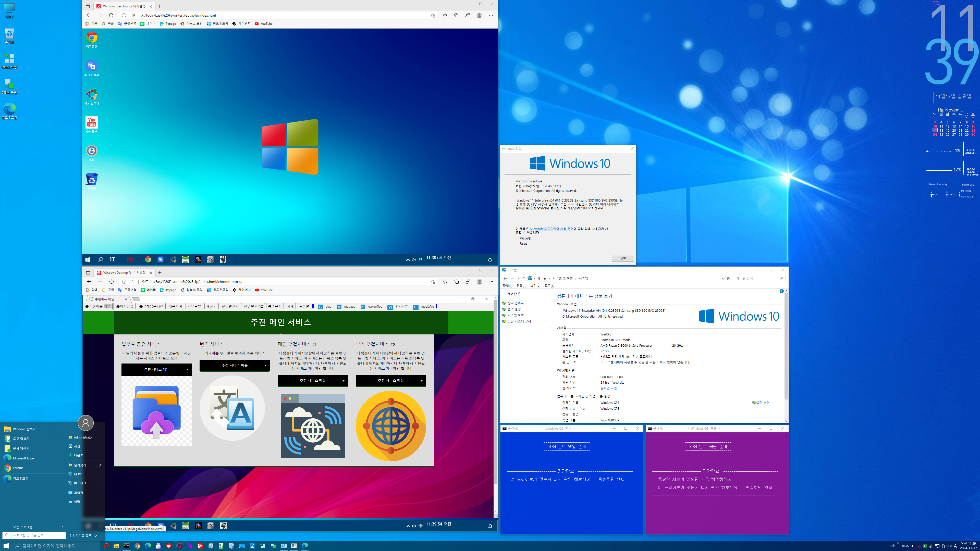
Task: Open the 시스템 종료 arrow options
Action: [96, 535]
